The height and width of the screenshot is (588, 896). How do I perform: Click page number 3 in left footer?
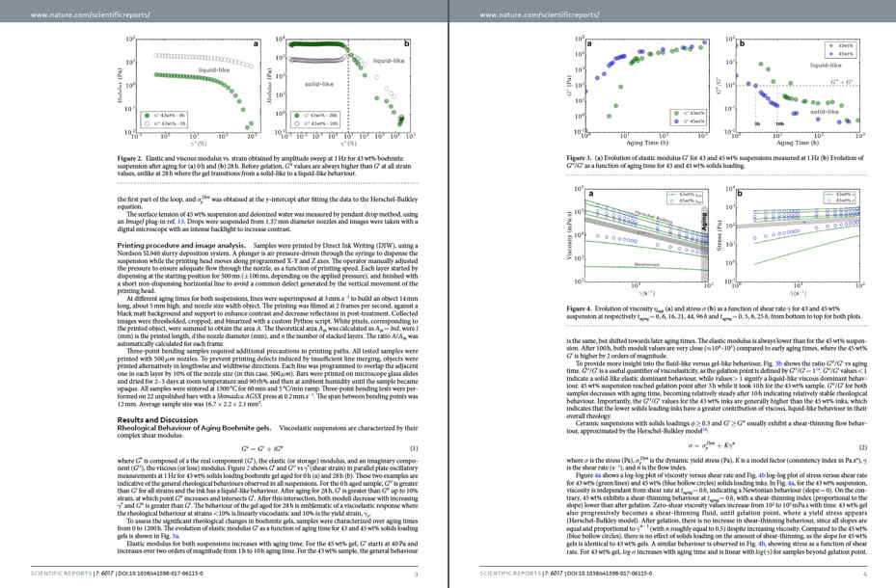click(x=416, y=575)
